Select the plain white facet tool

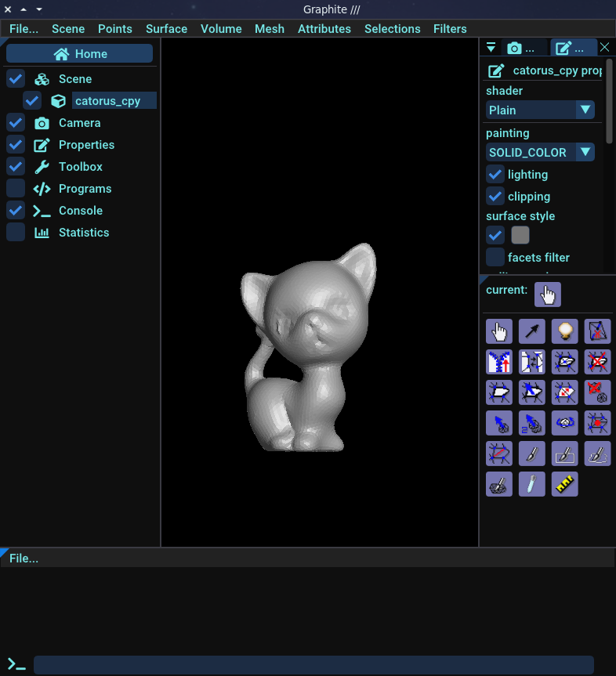499,392
